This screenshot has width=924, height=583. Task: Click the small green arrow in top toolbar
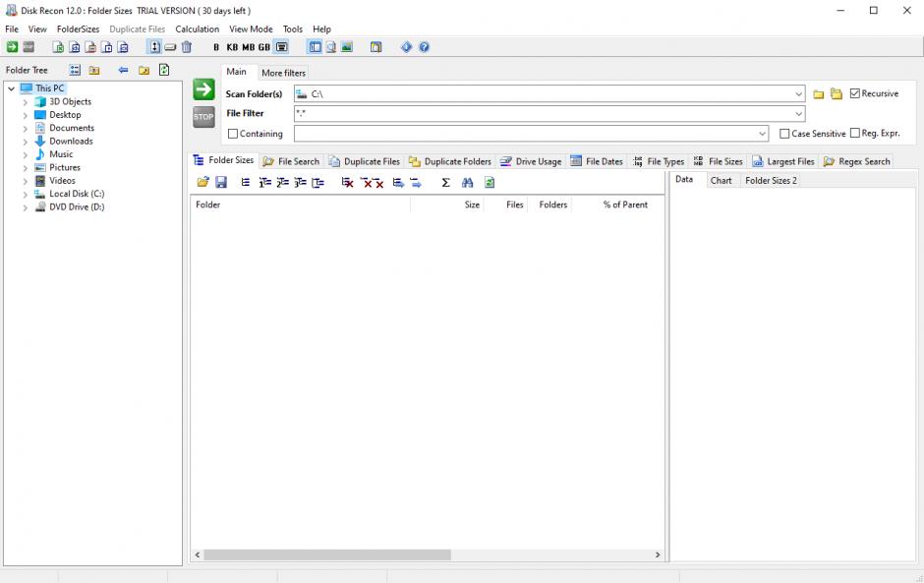pyautogui.click(x=12, y=47)
